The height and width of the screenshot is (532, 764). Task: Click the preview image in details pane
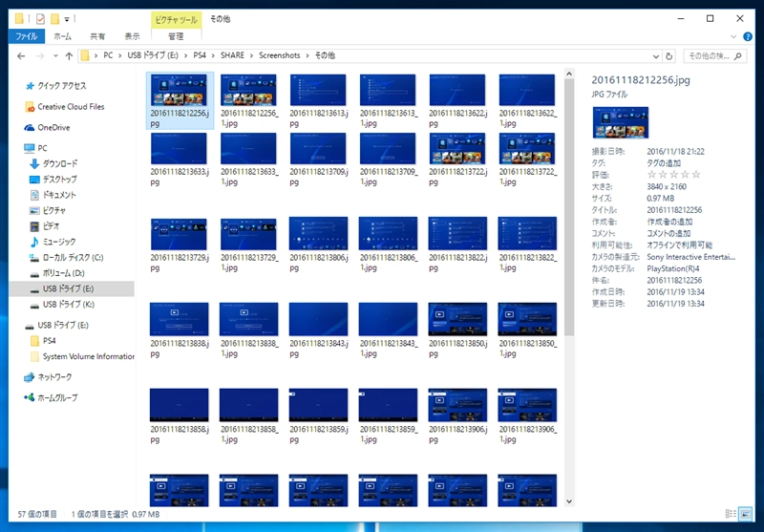click(620, 123)
